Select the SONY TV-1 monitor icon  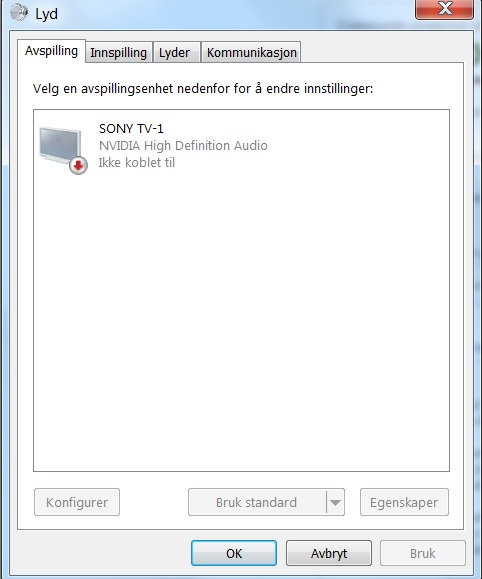[x=63, y=149]
